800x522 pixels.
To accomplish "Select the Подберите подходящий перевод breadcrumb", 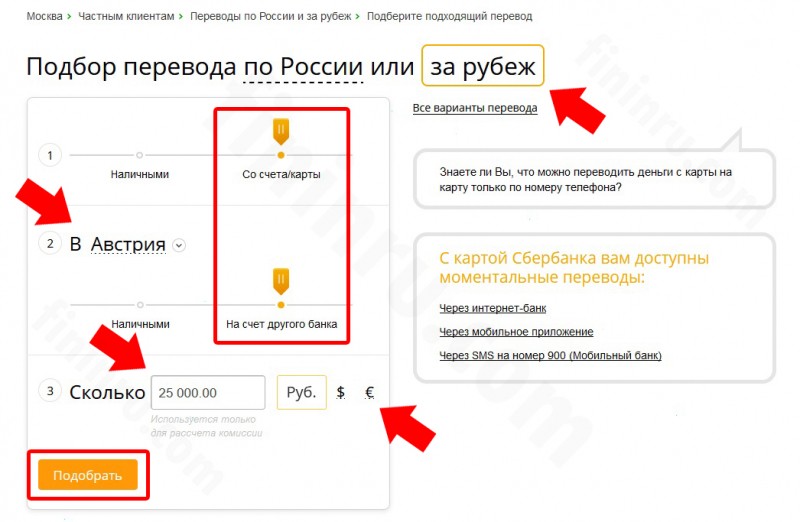I will coord(449,16).
